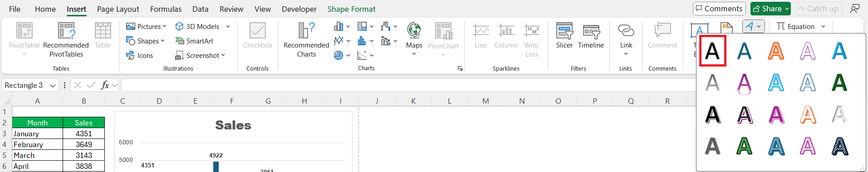Expand the Equation dropdown arrow

[823, 26]
